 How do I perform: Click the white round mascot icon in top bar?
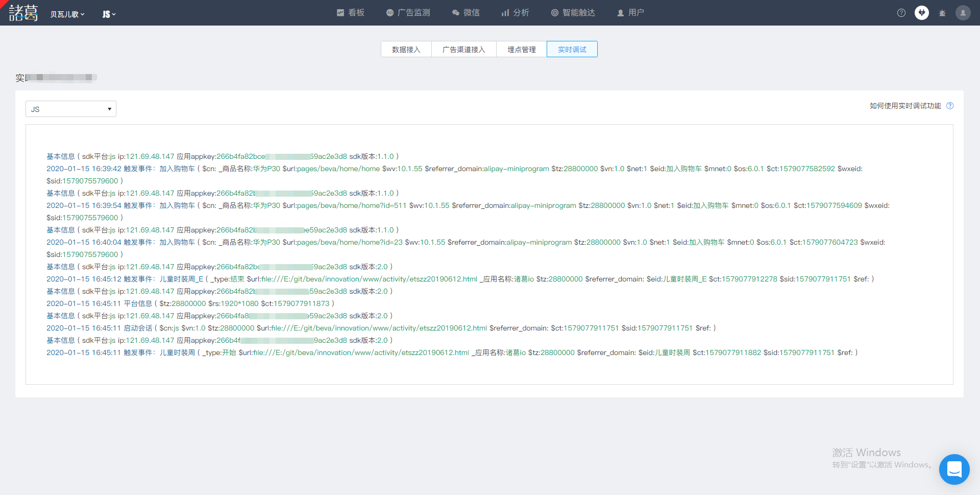922,13
